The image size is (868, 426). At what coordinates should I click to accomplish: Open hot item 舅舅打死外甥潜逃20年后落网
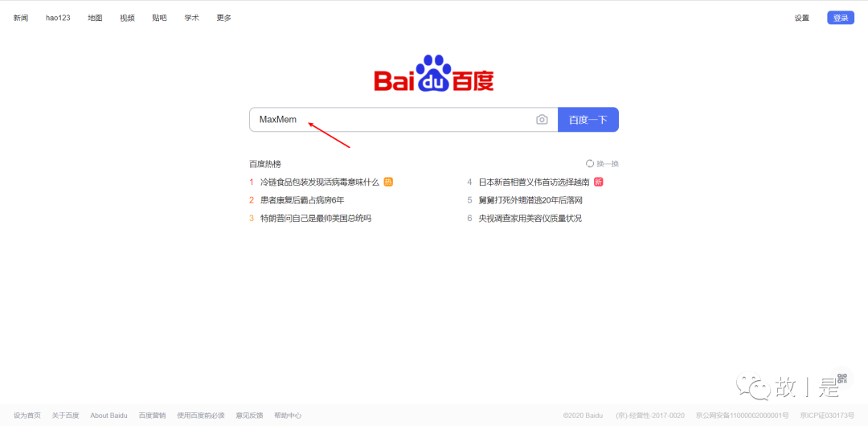[x=530, y=200]
